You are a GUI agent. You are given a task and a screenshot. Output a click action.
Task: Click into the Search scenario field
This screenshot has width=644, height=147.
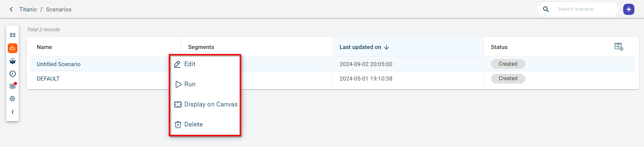pos(585,9)
